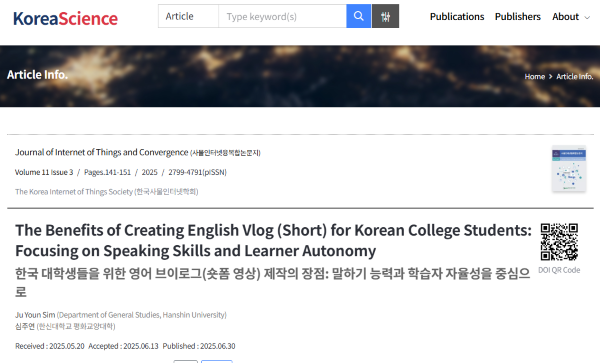This screenshot has height=363, width=600.
Task: Click the Accepted : 2025.06.13 date
Action: point(123,346)
